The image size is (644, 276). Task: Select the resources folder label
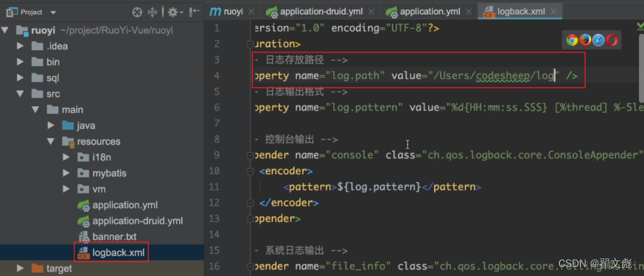coord(99,142)
